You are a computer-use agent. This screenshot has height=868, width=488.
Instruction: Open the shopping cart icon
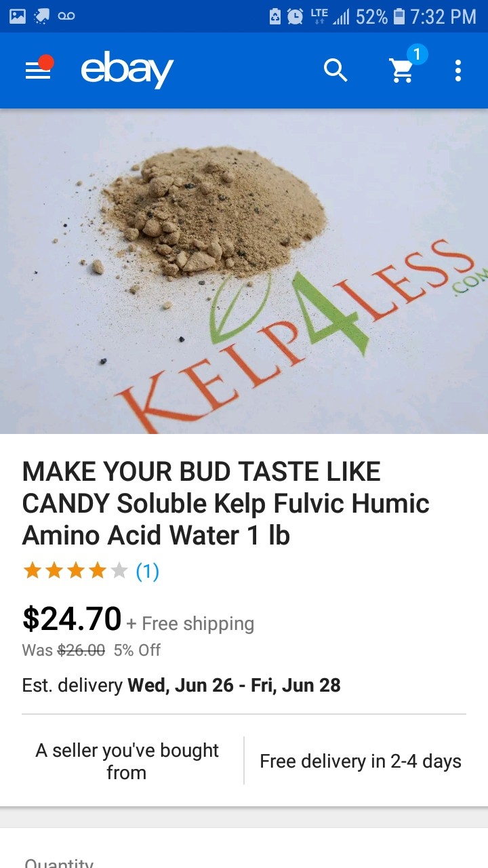[x=401, y=71]
